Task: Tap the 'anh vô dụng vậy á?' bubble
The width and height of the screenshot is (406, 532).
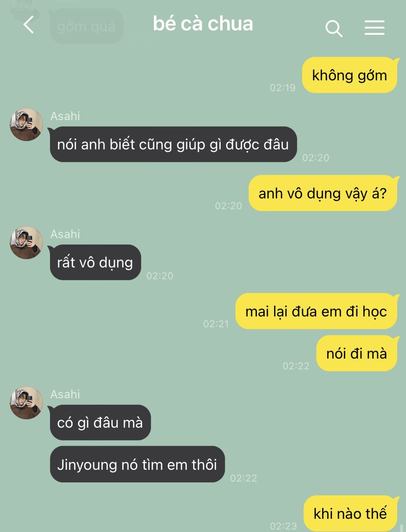Action: point(323,193)
